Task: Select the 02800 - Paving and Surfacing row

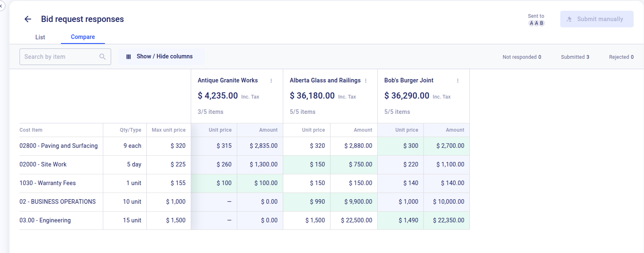Action: pyautogui.click(x=58, y=146)
